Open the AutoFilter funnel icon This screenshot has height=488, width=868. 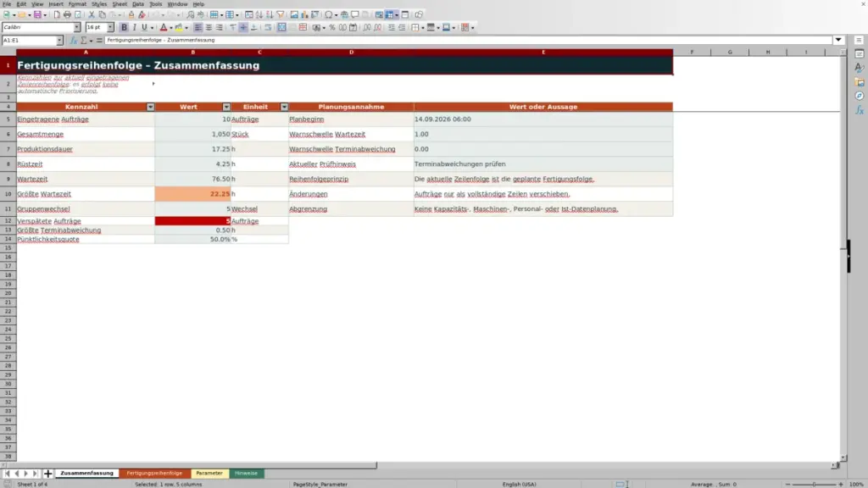[281, 15]
